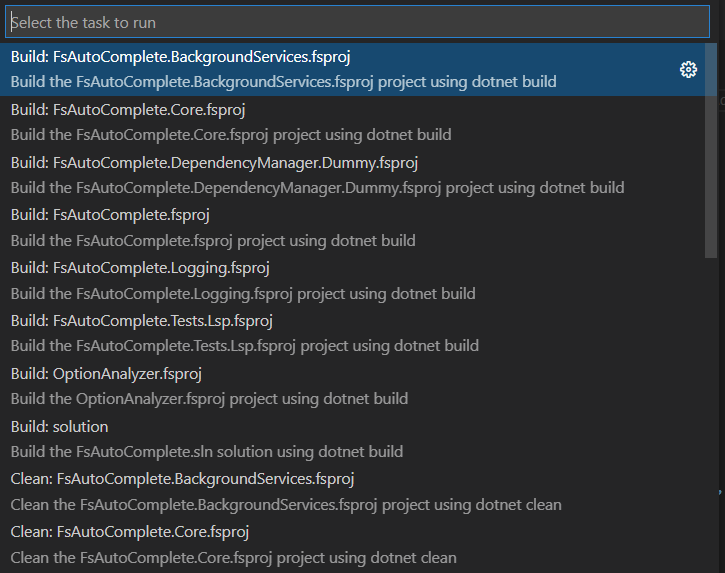The image size is (725, 573).
Task: Pick Clean: FsAutoComplete.Core.fsproj task
Action: tap(352, 544)
